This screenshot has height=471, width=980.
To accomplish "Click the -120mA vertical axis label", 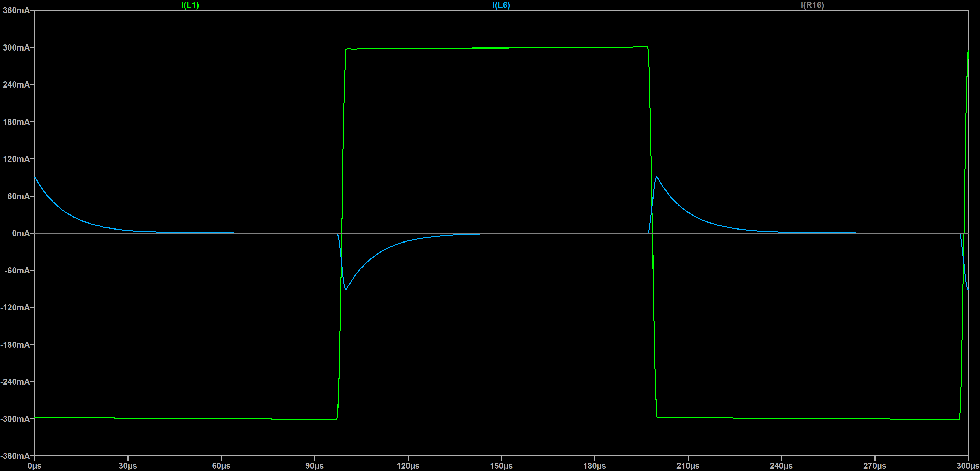I will [15, 308].
